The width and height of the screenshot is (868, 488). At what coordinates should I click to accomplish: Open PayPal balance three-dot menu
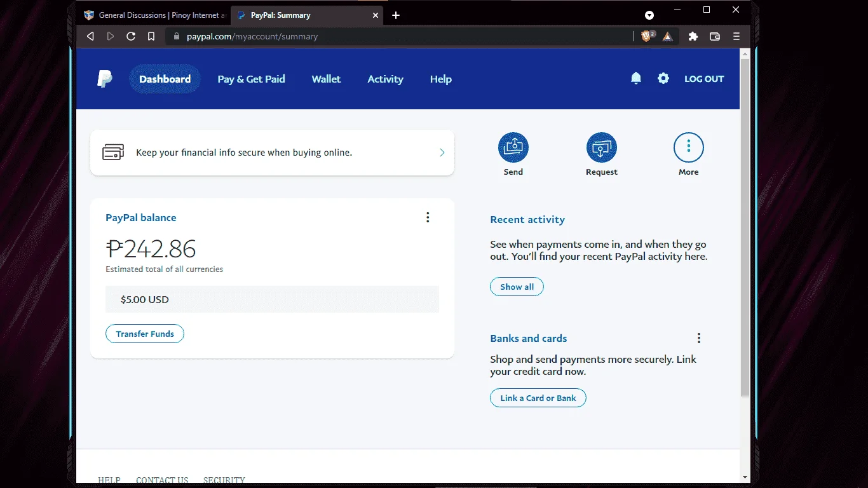click(428, 217)
